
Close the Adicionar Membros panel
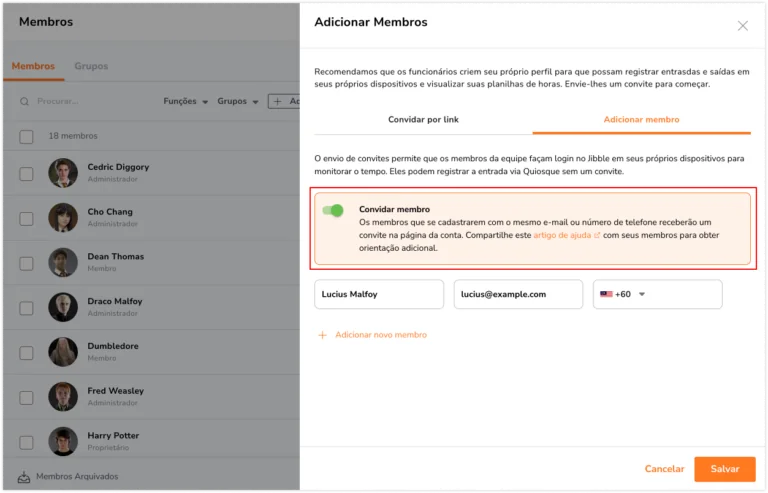743,26
